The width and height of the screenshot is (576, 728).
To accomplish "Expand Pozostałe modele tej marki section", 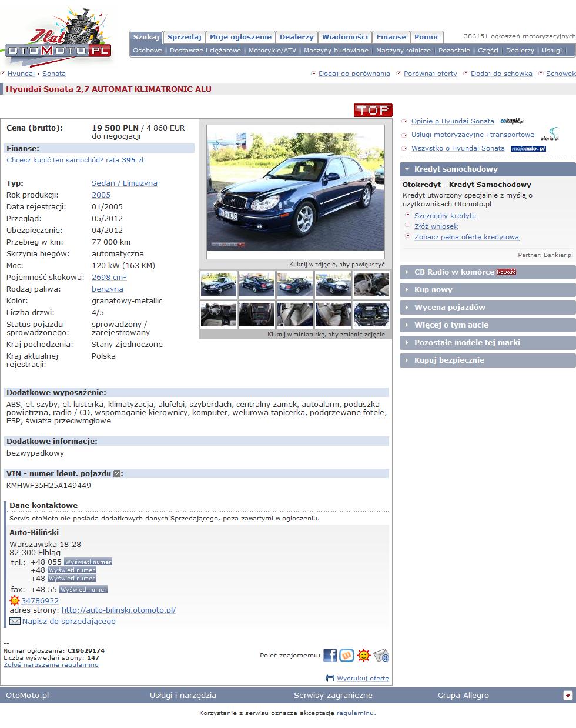I will (488, 342).
